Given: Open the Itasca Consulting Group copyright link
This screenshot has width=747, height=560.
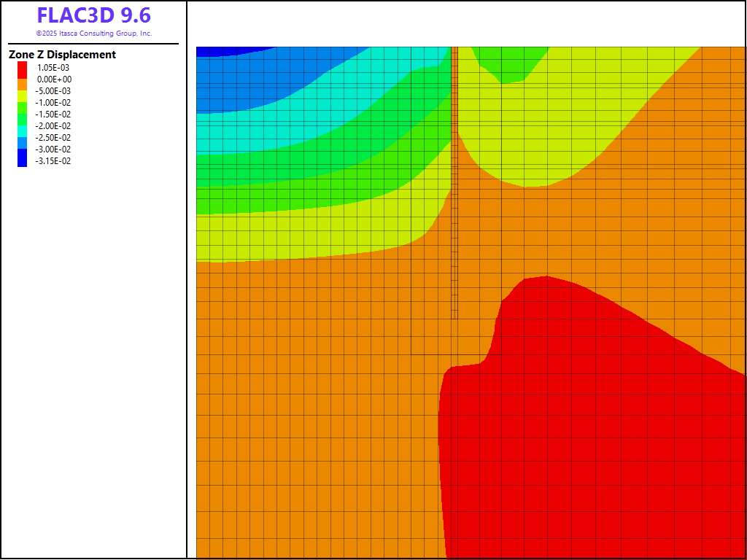Looking at the screenshot, I should point(93,34).
